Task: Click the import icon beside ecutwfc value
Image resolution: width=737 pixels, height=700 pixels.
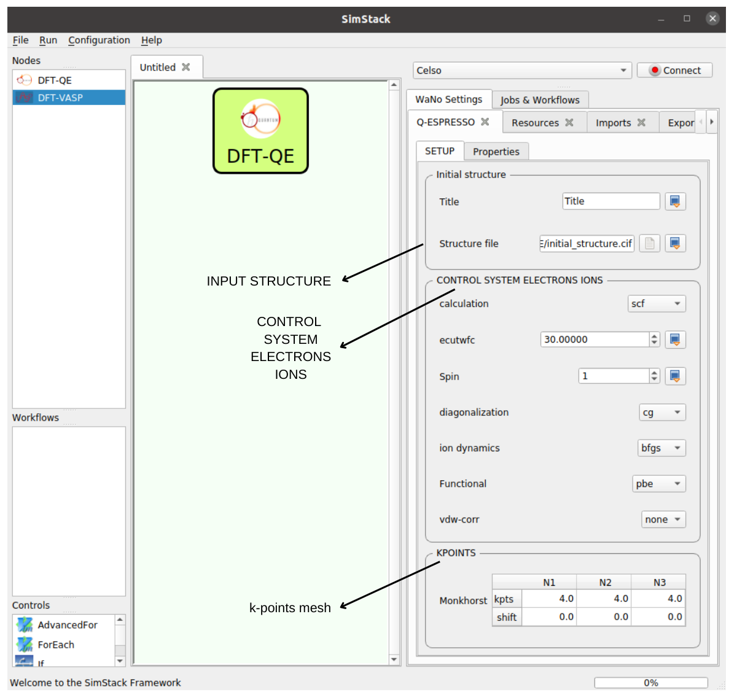Action: pyautogui.click(x=675, y=340)
